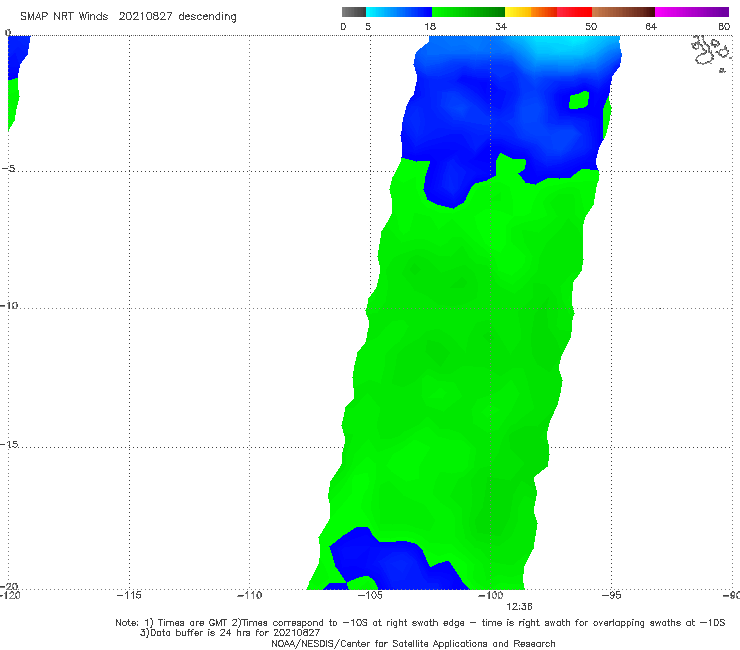
Task: Click the small green patch inside blue area
Action: click(579, 100)
